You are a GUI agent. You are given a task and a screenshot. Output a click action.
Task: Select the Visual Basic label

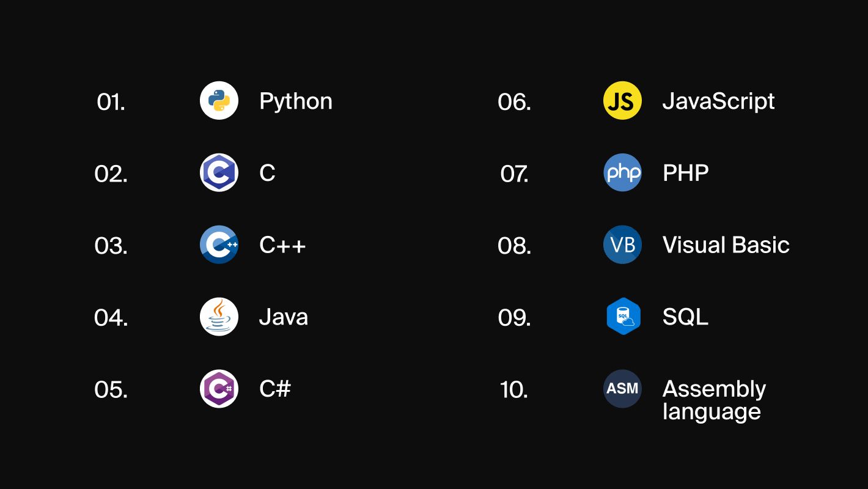(x=726, y=245)
